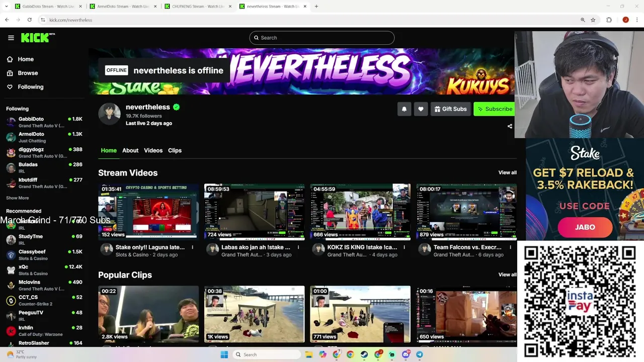The width and height of the screenshot is (644, 362).
Task: Click the Gift Subs button
Action: 450,109
